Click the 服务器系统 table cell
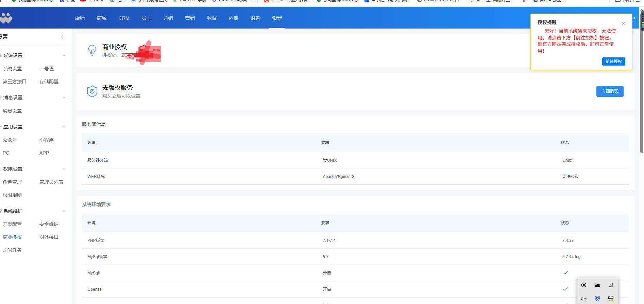This screenshot has height=304, width=644. point(98,160)
